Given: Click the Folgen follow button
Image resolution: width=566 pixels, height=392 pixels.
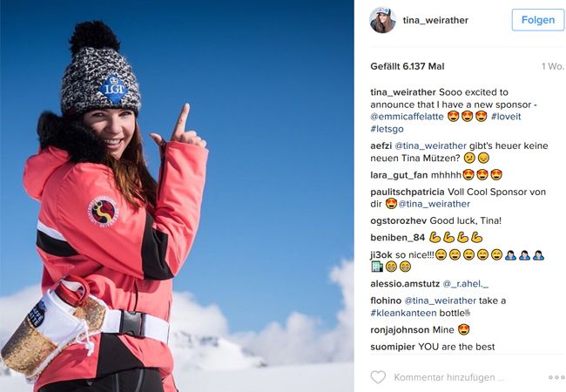Looking at the screenshot, I should coord(538,20).
